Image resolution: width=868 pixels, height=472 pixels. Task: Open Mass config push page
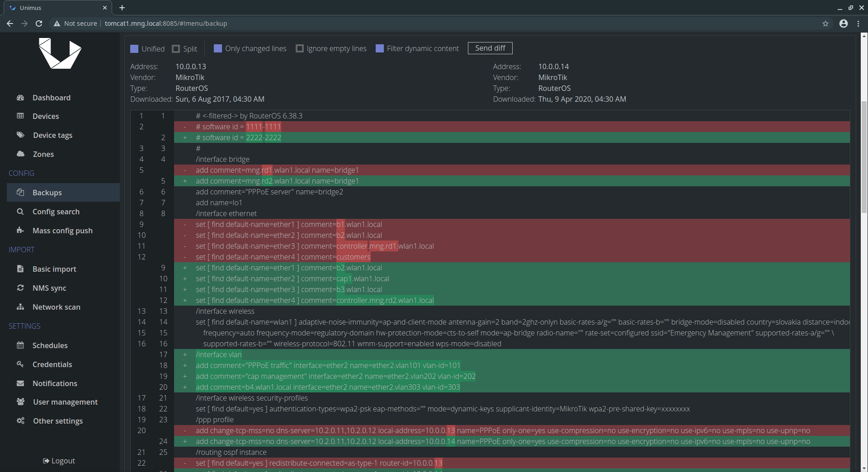[x=62, y=231]
